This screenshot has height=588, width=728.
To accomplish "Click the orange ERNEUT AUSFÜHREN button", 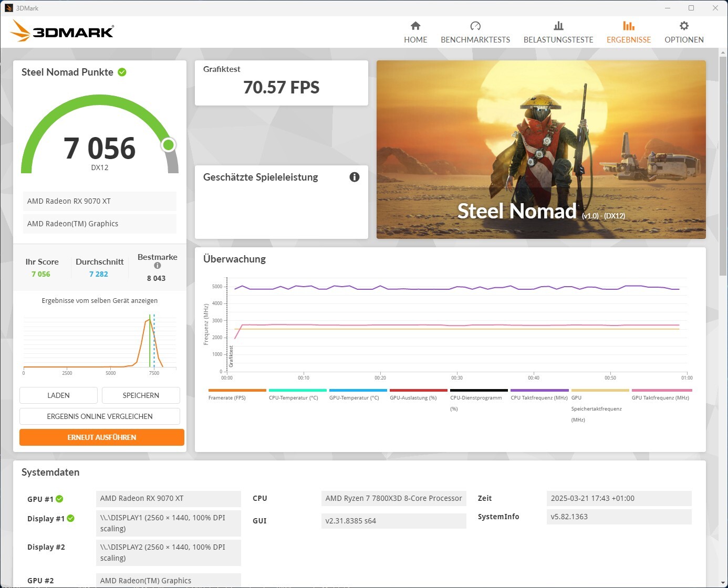I will click(102, 437).
